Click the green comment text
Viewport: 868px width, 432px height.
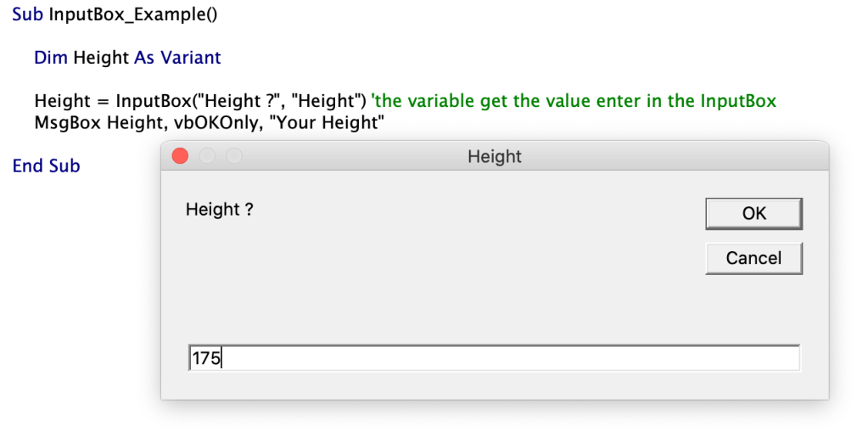(574, 101)
